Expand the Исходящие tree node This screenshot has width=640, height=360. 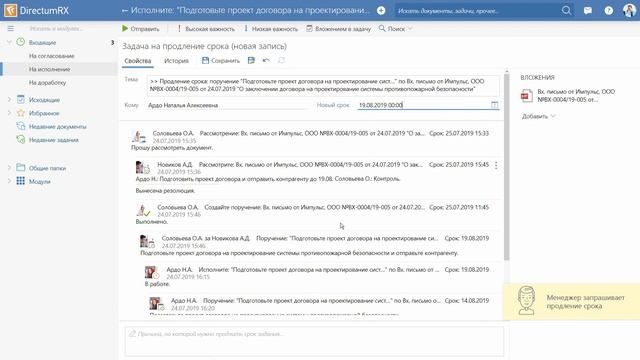[9, 100]
